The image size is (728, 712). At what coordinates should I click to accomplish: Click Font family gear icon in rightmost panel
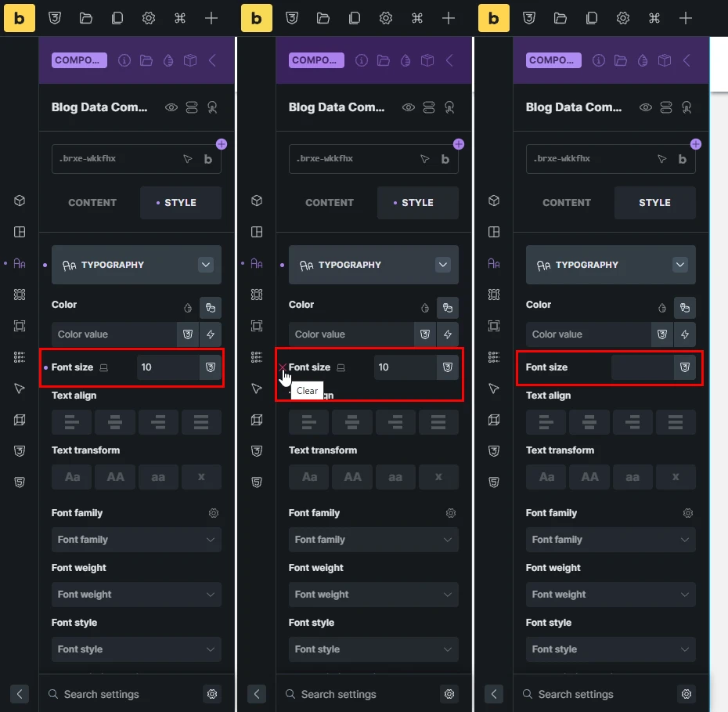click(687, 513)
